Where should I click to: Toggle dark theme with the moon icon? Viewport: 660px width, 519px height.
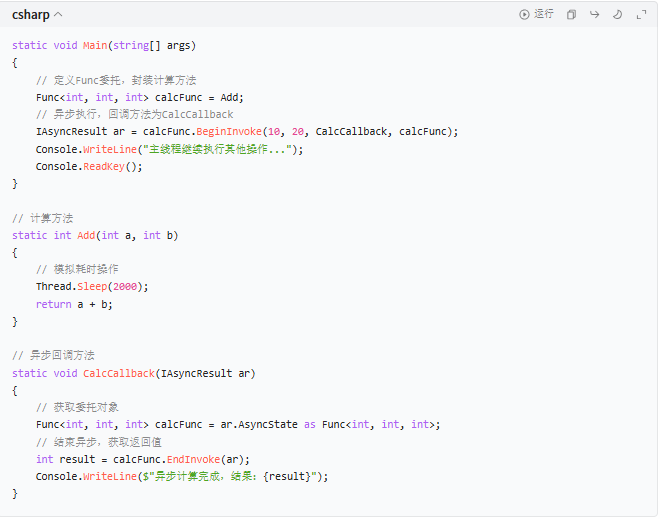pyautogui.click(x=617, y=15)
